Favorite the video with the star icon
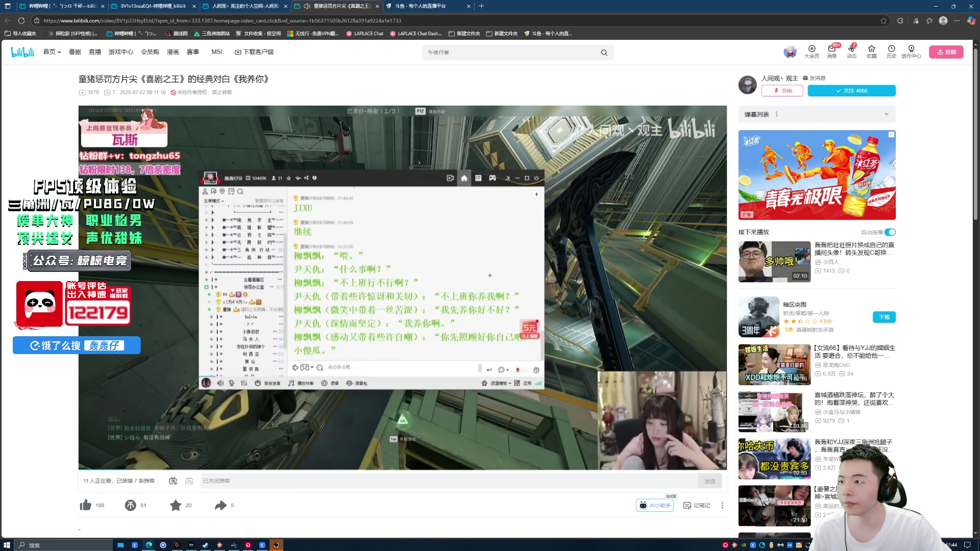The width and height of the screenshot is (980, 551). (x=176, y=505)
